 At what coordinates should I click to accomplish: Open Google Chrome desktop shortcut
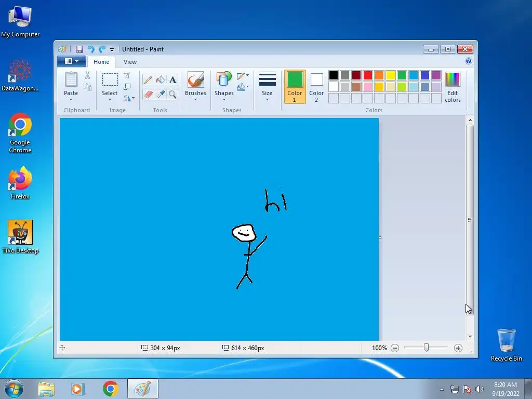(20, 133)
